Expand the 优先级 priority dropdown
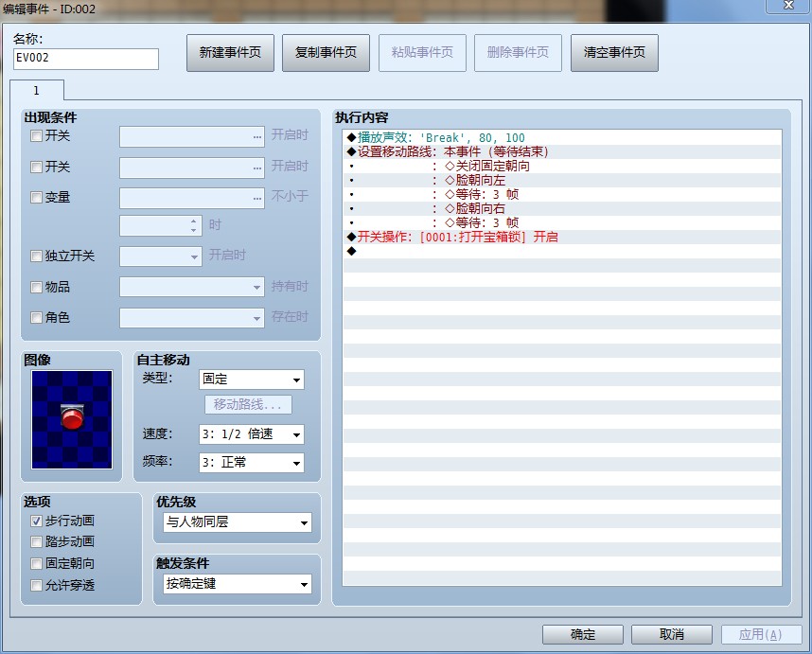The height and width of the screenshot is (654, 812). click(x=236, y=522)
